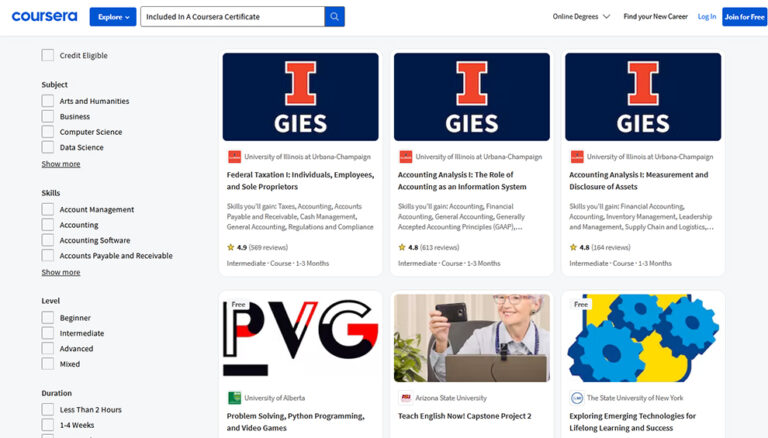This screenshot has width=768, height=438.
Task: Select the Beginner level checkbox
Action: tap(48, 317)
